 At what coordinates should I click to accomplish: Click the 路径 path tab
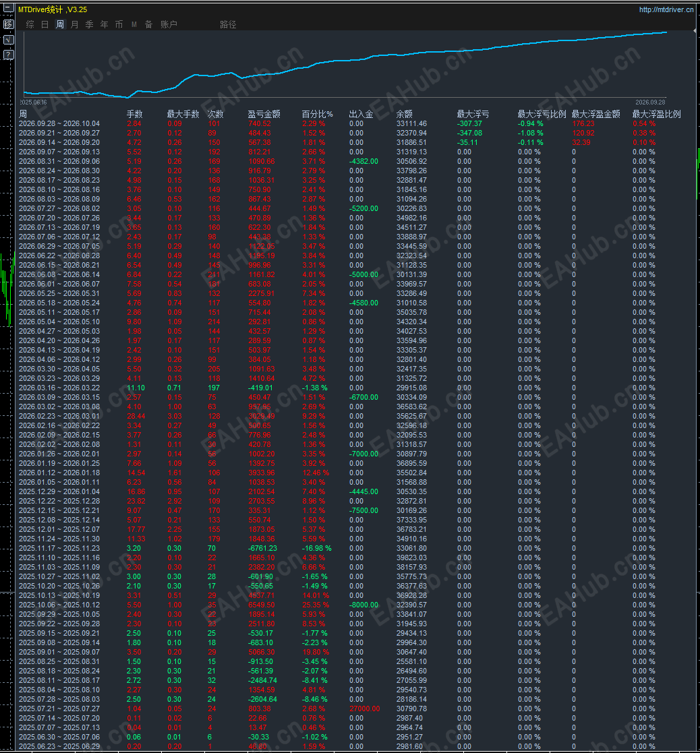point(228,24)
